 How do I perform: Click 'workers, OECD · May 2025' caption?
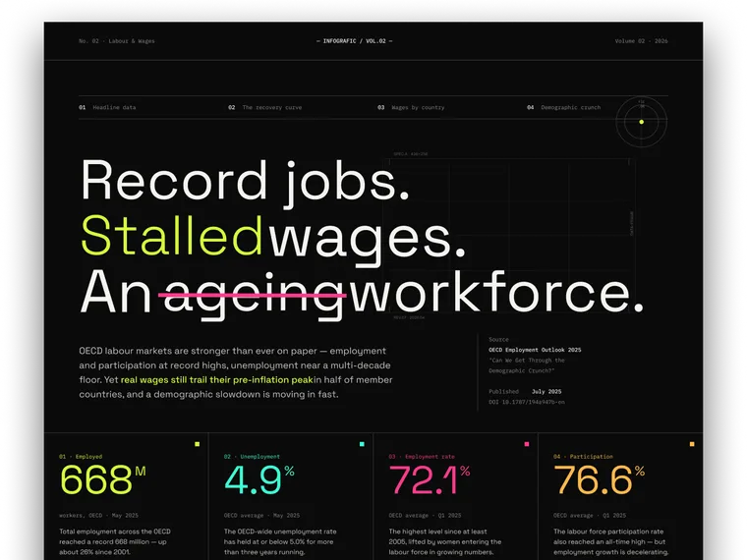click(x=98, y=516)
